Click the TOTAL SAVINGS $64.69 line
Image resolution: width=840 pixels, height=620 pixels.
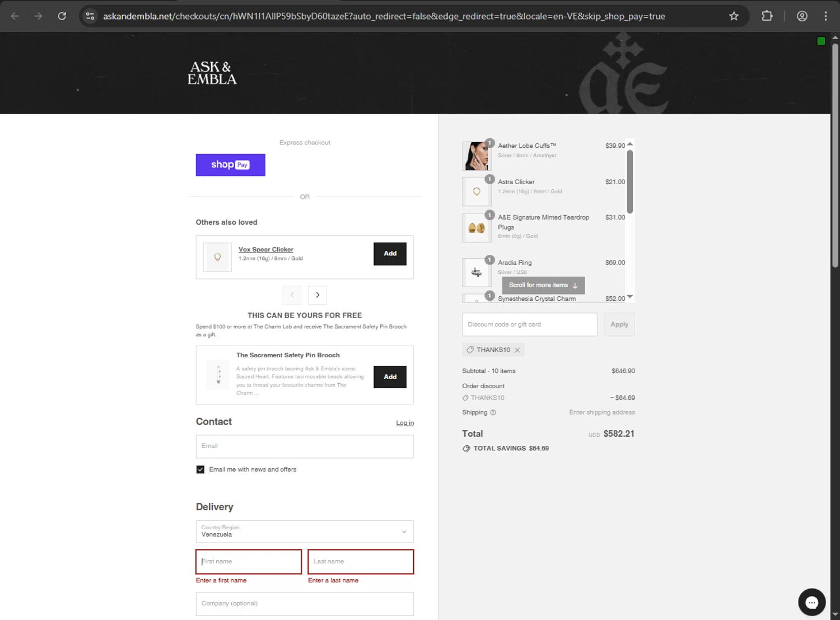[506, 449]
